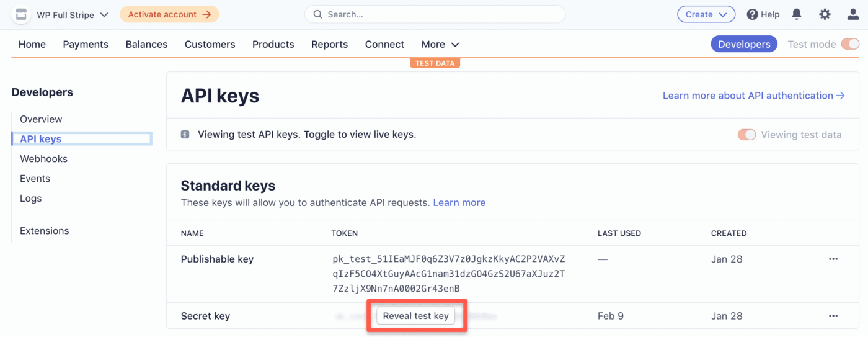This screenshot has width=868, height=337.
Task: Click the user profile icon
Action: (853, 14)
